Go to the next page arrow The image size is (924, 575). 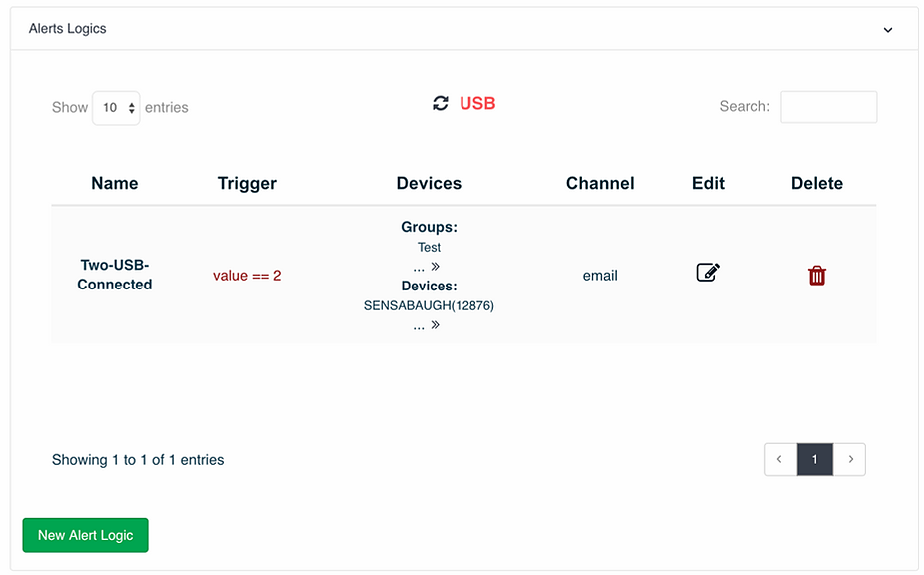click(850, 459)
